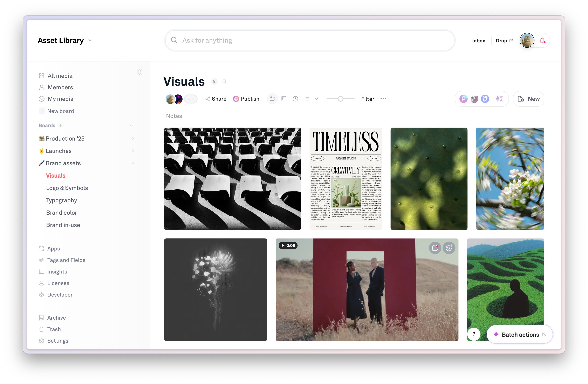Image resolution: width=588 pixels, height=384 pixels.
Task: Go to Insights in the sidebar
Action: pyautogui.click(x=57, y=271)
